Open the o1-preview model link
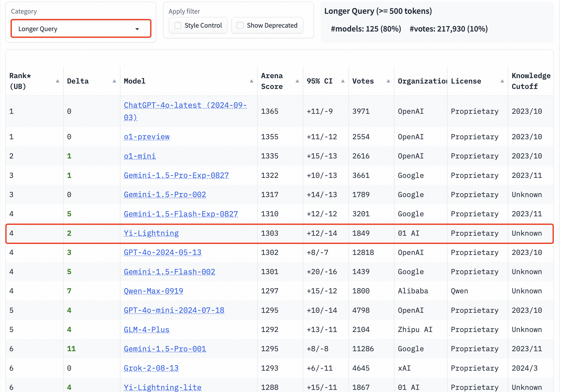561x392 pixels. point(147,137)
